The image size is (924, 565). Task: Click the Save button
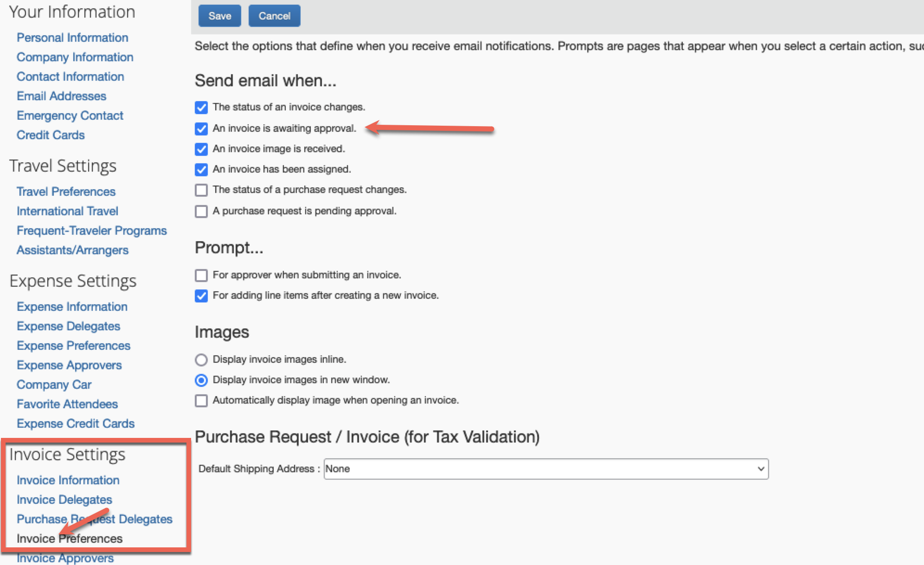219,15
